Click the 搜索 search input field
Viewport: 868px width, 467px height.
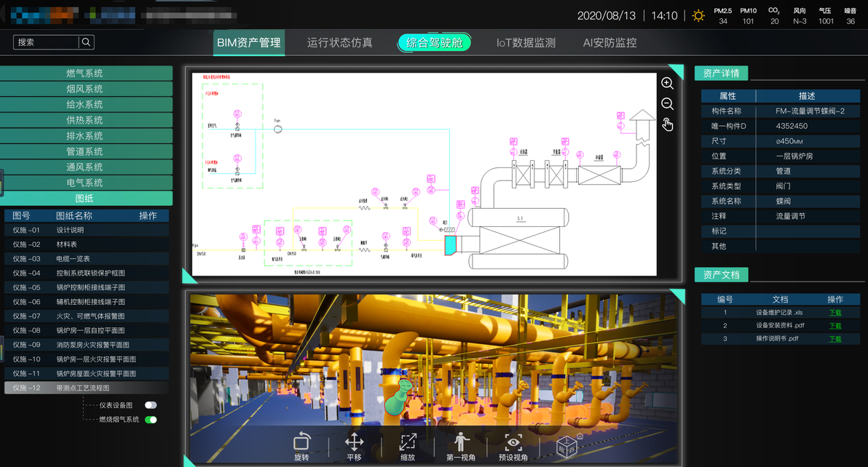(x=47, y=42)
